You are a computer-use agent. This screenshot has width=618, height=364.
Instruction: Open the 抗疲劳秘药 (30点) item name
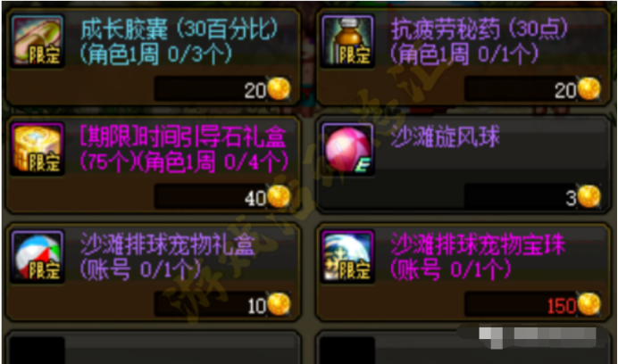[x=480, y=29]
